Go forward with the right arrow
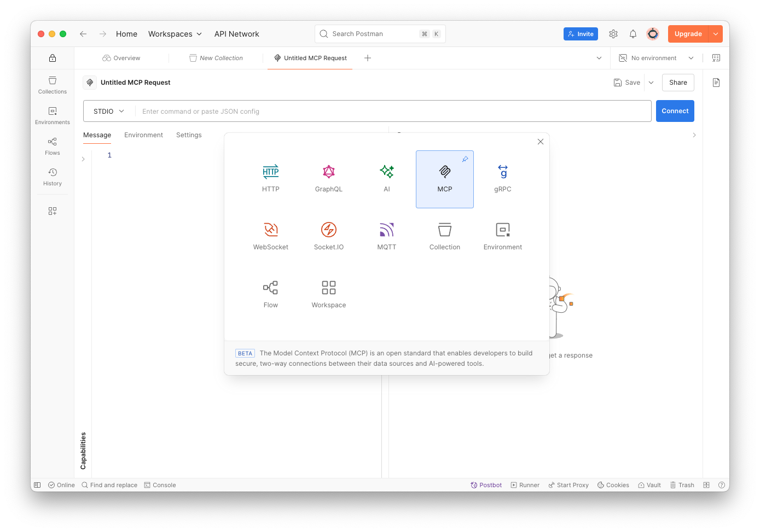Screen dimensions: 760x532 [x=103, y=34]
